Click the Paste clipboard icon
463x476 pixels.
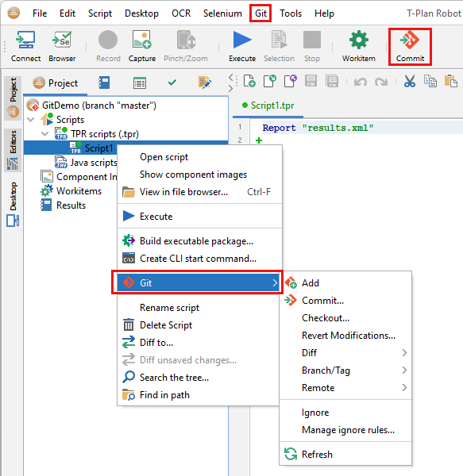coord(450,82)
